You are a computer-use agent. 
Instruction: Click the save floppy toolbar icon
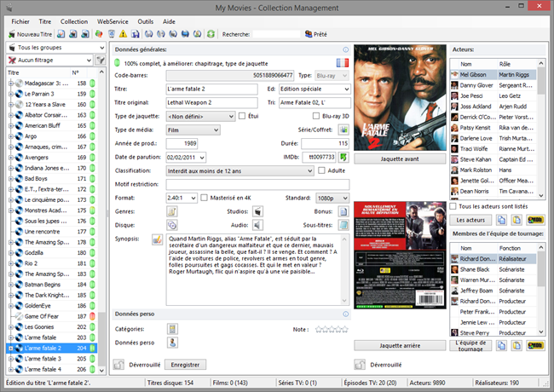tap(136, 34)
